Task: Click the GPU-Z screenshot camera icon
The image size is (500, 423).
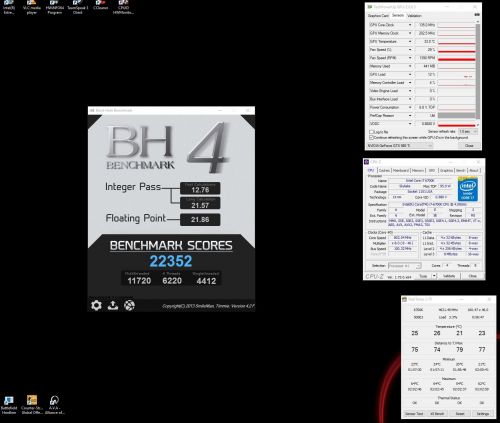Action: [x=477, y=15]
